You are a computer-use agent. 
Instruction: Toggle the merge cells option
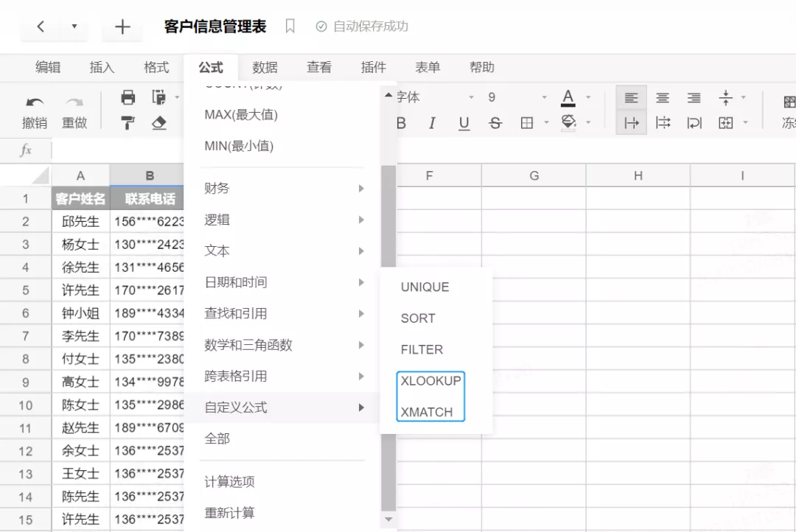tap(725, 123)
